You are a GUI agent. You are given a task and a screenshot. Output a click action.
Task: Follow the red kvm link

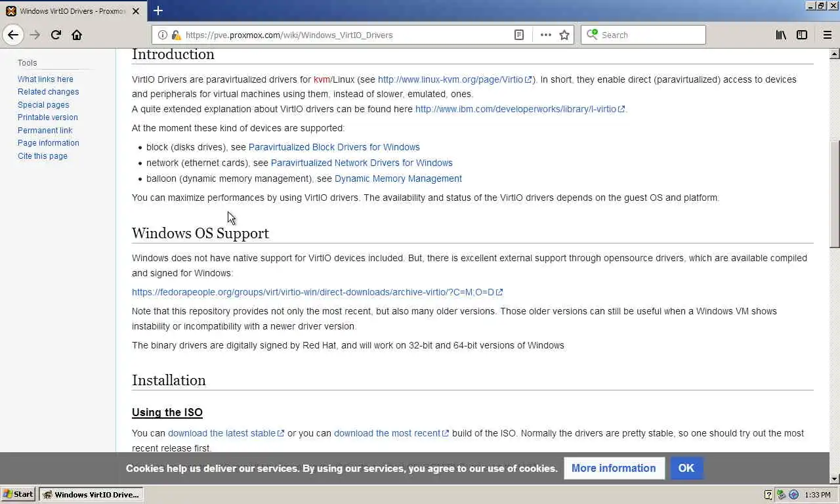click(322, 79)
